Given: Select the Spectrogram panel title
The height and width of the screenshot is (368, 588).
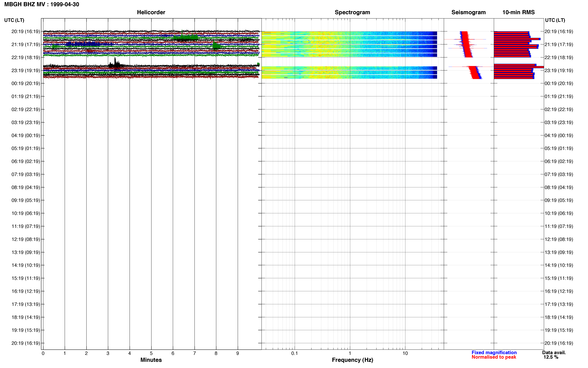Looking at the screenshot, I should tap(352, 12).
